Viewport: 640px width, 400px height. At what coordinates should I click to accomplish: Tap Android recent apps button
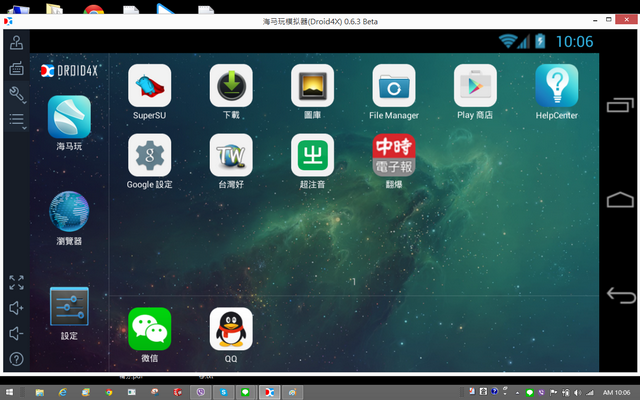tap(620, 105)
